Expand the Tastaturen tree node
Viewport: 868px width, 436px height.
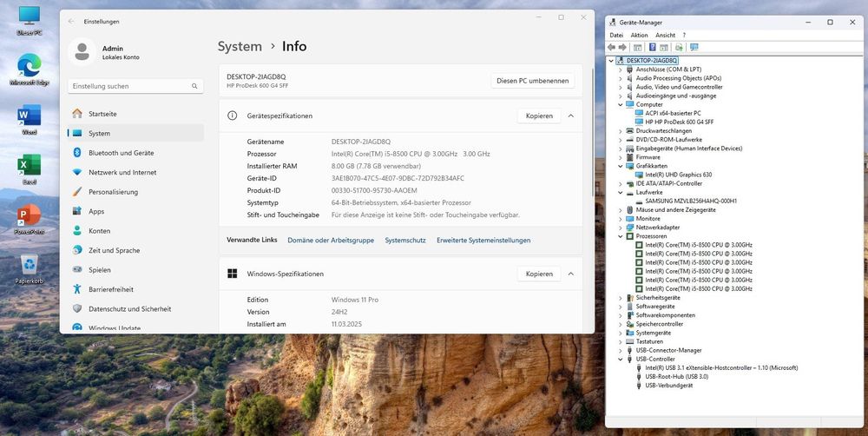(621, 341)
